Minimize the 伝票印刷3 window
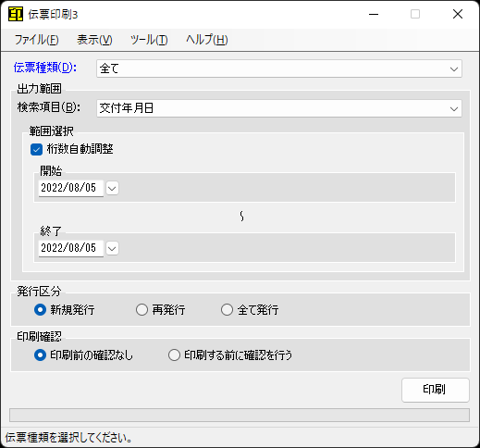Image resolution: width=480 pixels, height=448 pixels. 374,14
